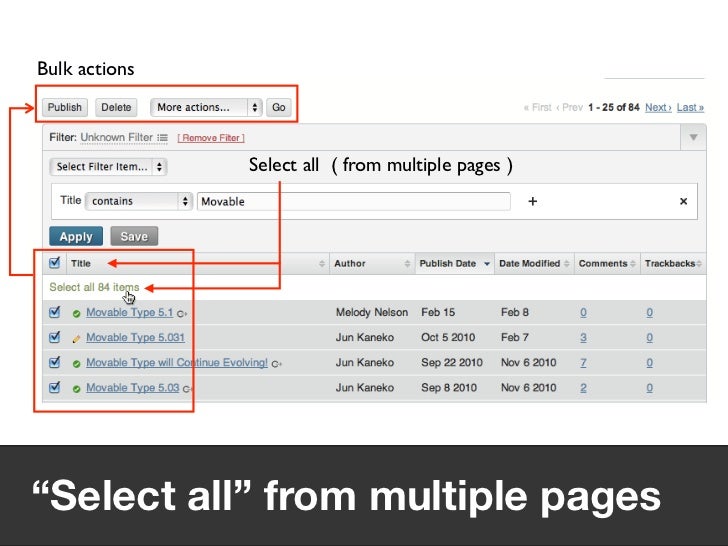This screenshot has width=728, height=546.
Task: Open the More actions dropdown
Action: (x=206, y=107)
